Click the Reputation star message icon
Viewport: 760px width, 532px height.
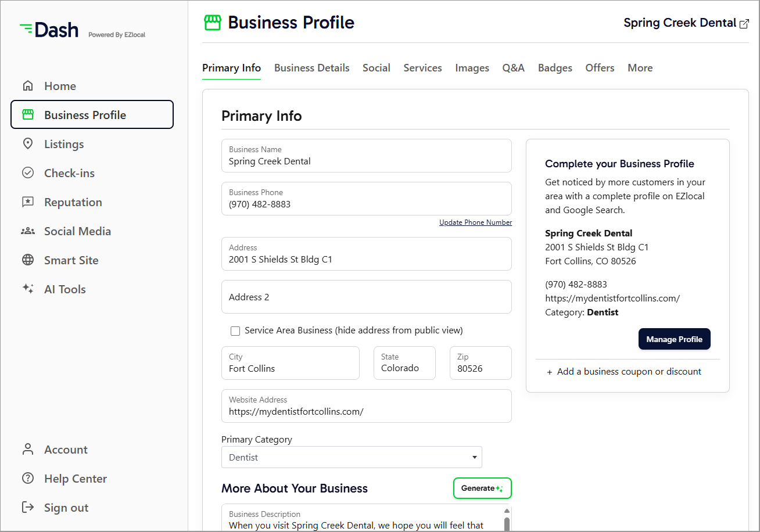click(27, 202)
